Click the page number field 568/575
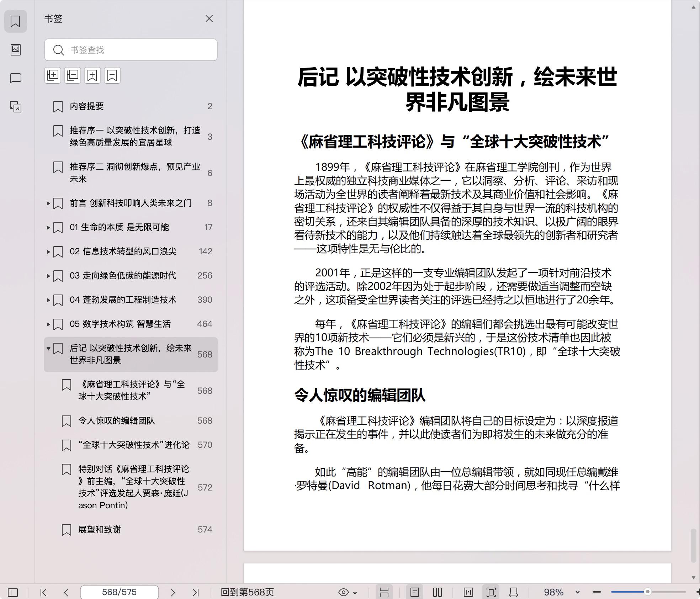This screenshot has width=700, height=599. click(120, 592)
